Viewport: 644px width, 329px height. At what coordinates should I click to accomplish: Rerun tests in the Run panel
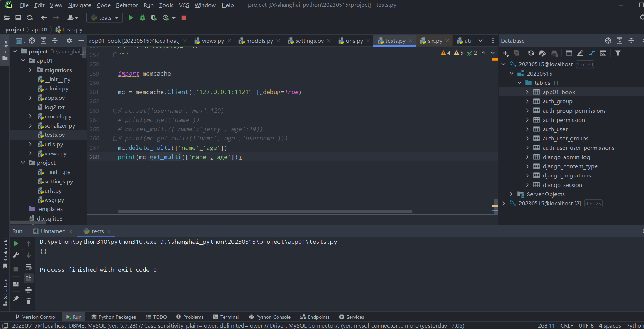(x=16, y=243)
